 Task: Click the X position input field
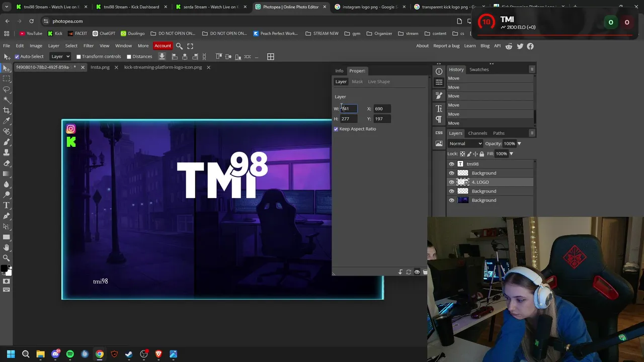pyautogui.click(x=381, y=109)
